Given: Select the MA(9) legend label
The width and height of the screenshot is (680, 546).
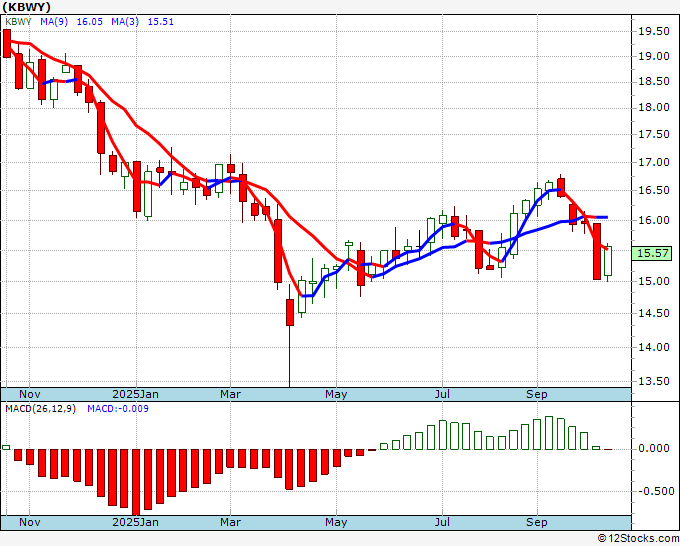Looking at the screenshot, I should [54, 22].
